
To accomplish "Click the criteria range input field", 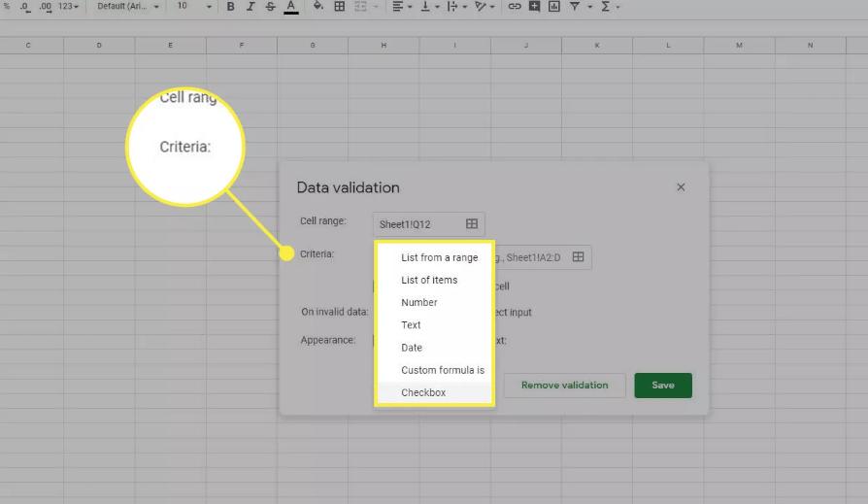I will (543, 257).
